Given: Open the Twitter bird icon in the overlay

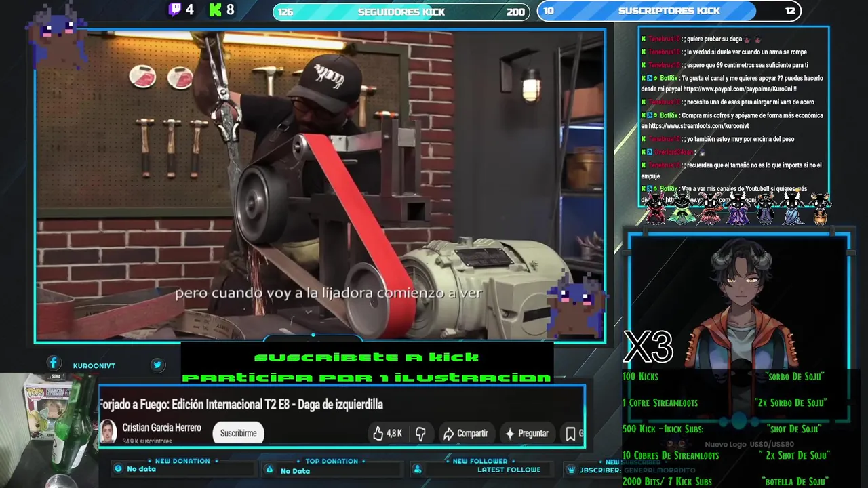Looking at the screenshot, I should click(157, 365).
